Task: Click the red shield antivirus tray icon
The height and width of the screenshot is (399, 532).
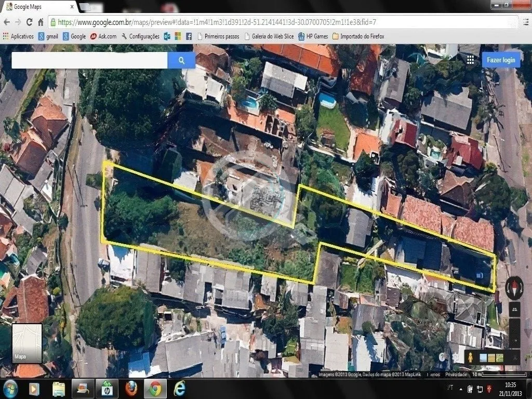Action: click(489, 389)
